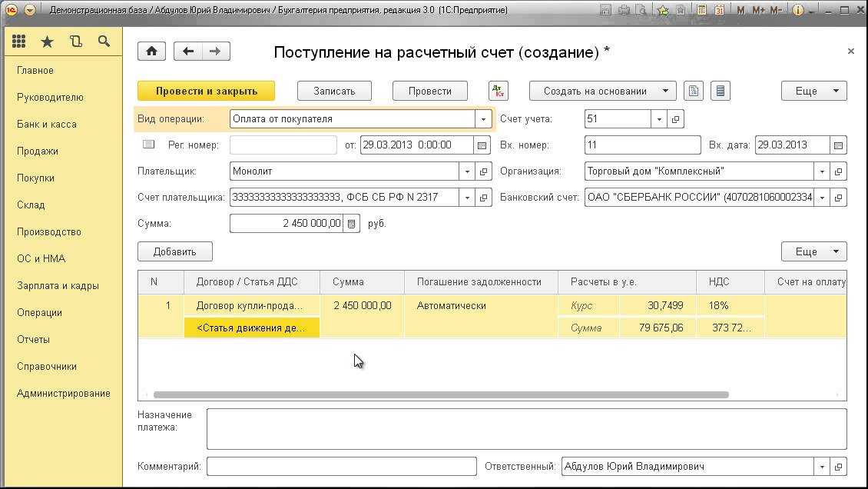Go to the home page icon
Screen dimensions: 868x489
[x=151, y=52]
